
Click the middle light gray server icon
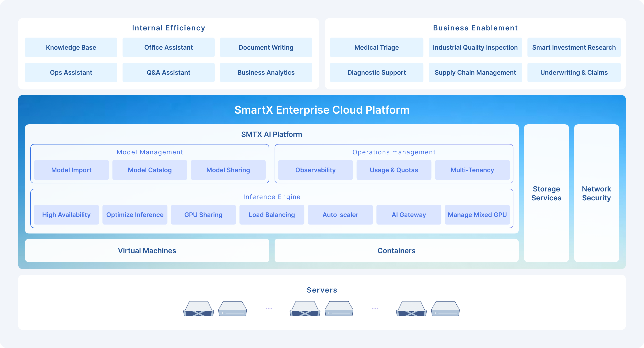(x=339, y=308)
